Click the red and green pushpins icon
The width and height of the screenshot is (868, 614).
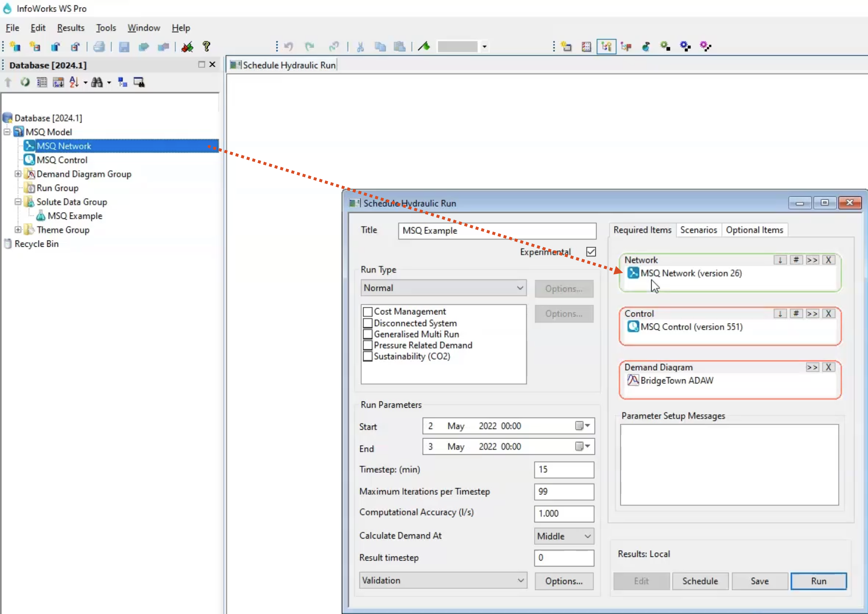(187, 46)
